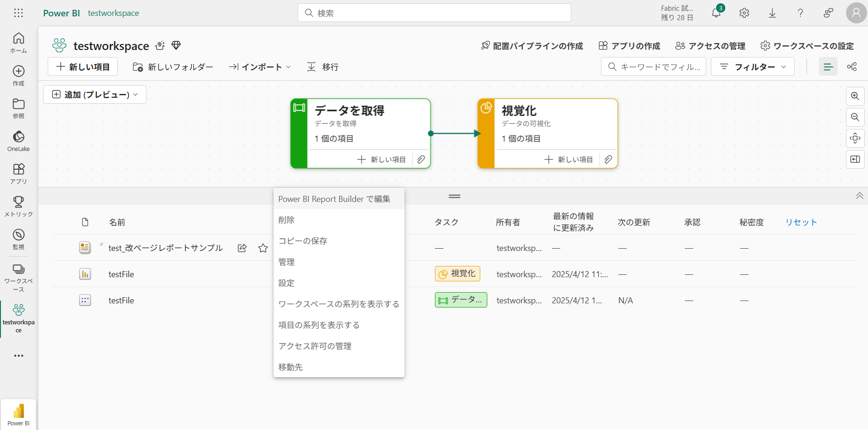Open the app launcher grid icon

click(19, 13)
